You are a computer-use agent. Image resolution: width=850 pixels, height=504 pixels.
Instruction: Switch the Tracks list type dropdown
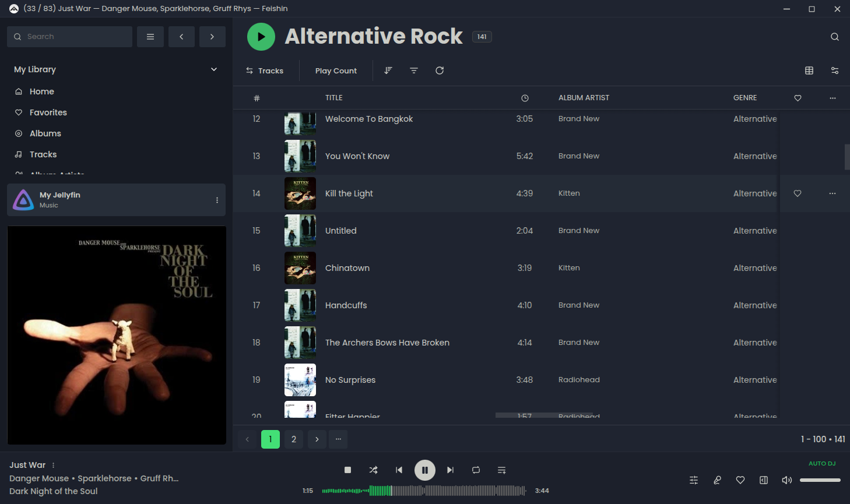click(x=265, y=71)
